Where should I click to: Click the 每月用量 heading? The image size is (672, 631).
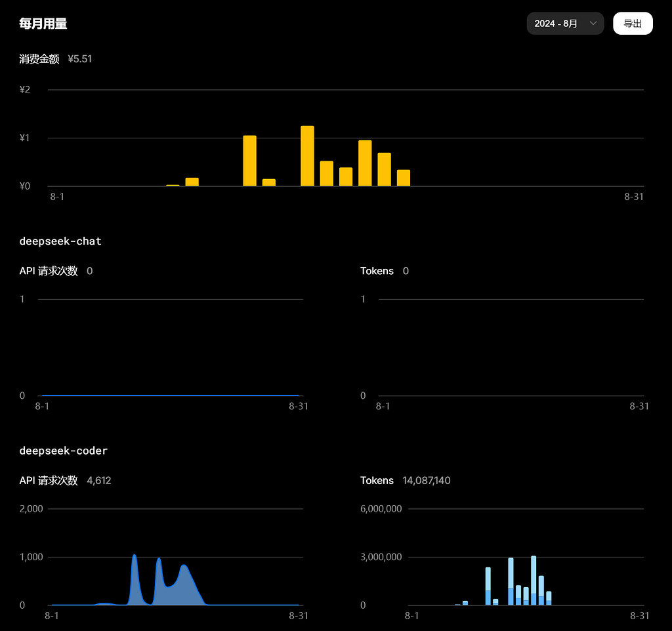click(x=43, y=24)
